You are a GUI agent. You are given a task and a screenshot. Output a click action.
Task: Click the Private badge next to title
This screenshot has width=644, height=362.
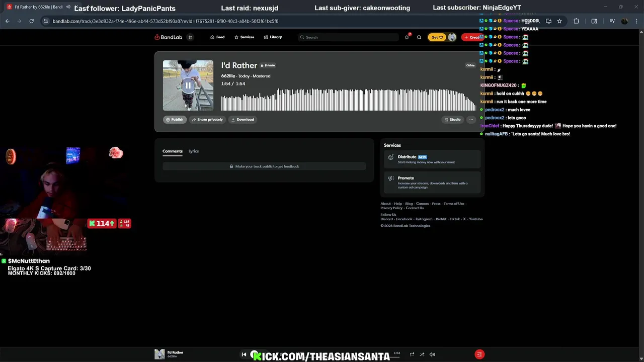268,65
